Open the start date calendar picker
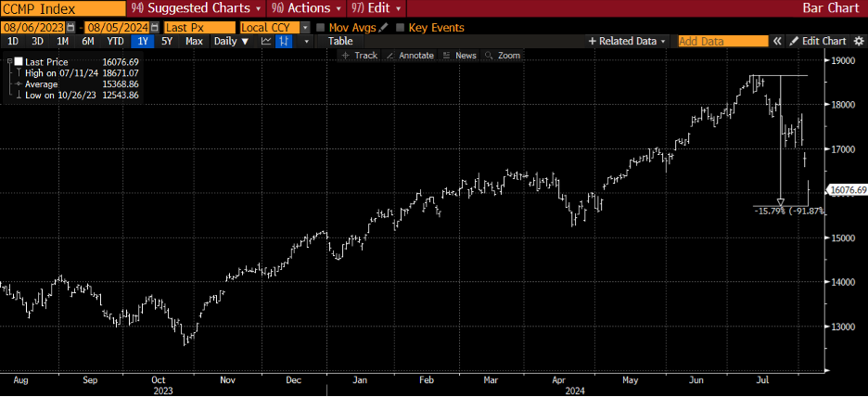The width and height of the screenshot is (868, 397). pos(70,28)
